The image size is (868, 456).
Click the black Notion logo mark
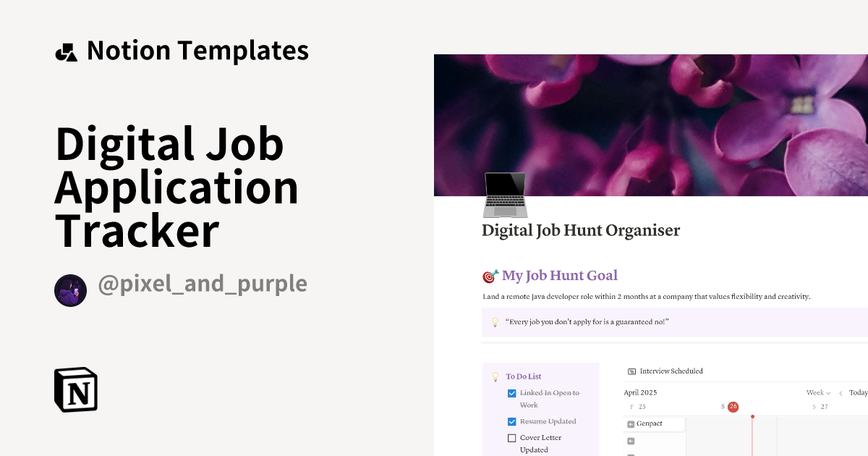pos(76,390)
